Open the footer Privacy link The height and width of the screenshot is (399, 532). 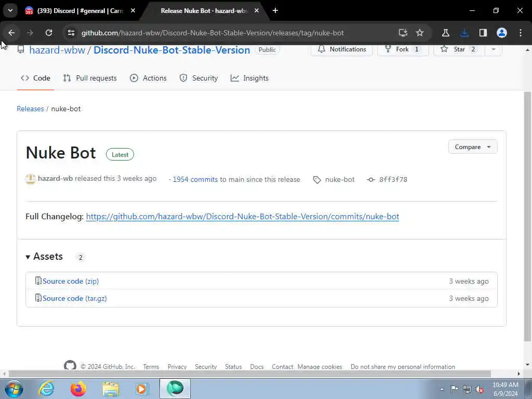click(x=177, y=367)
